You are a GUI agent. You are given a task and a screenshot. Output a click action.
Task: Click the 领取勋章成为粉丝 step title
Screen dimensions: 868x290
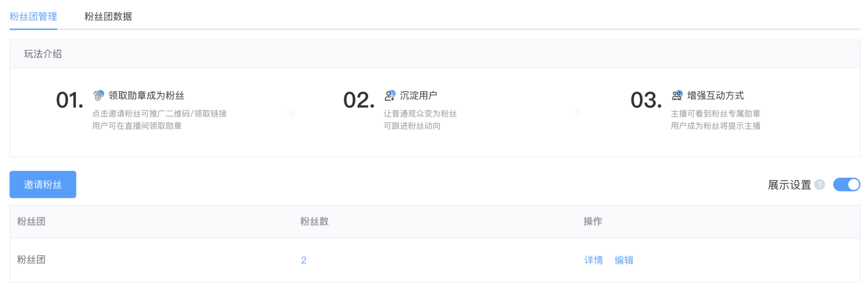146,96
